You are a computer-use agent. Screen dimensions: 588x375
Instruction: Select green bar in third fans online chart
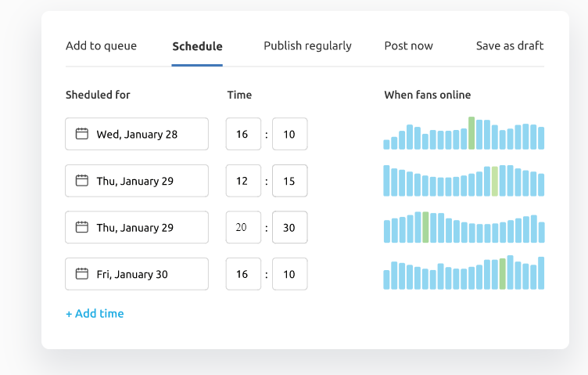[x=425, y=227]
